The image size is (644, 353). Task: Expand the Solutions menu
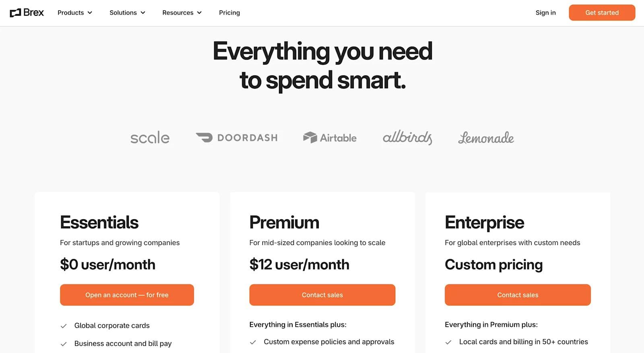click(x=127, y=12)
